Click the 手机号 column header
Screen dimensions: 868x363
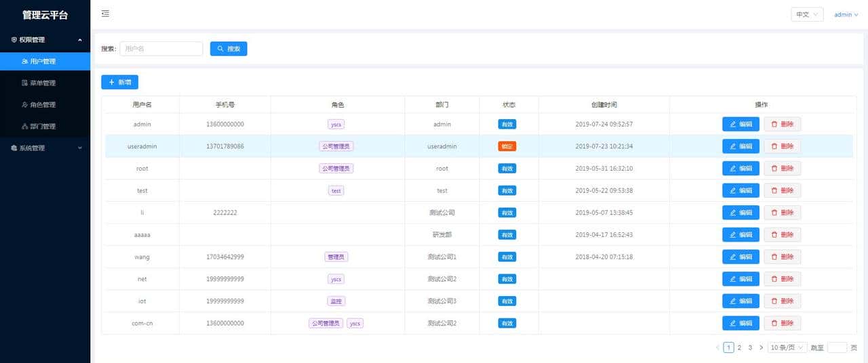pyautogui.click(x=225, y=105)
